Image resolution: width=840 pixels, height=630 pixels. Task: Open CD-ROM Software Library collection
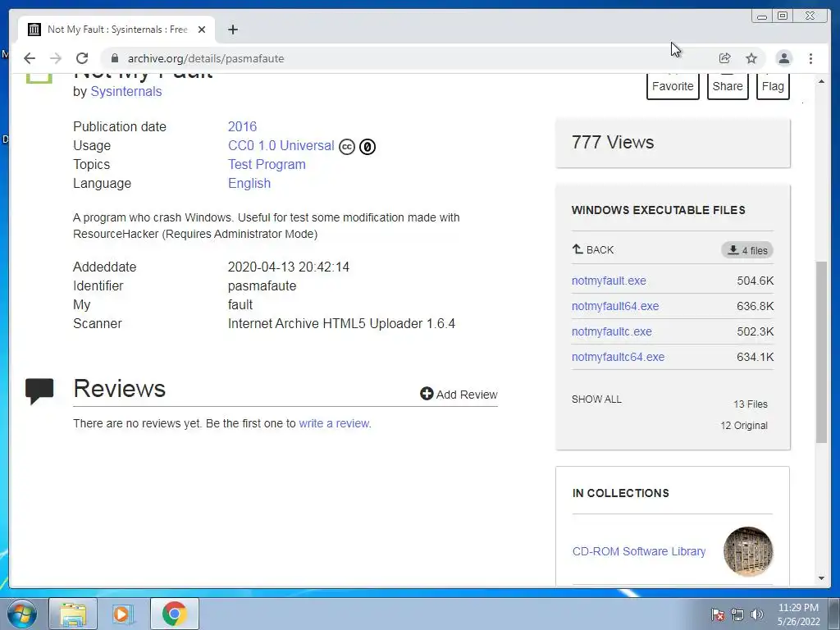[638, 551]
